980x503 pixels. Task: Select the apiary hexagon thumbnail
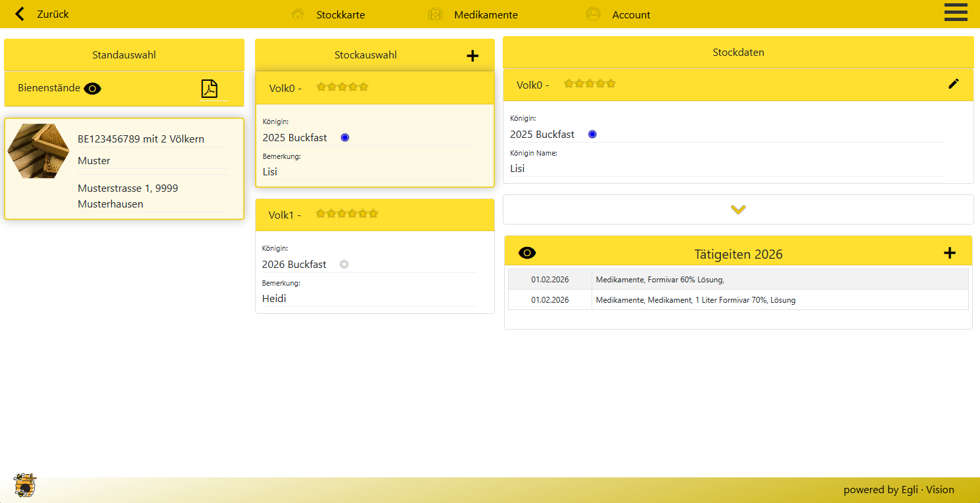point(38,152)
